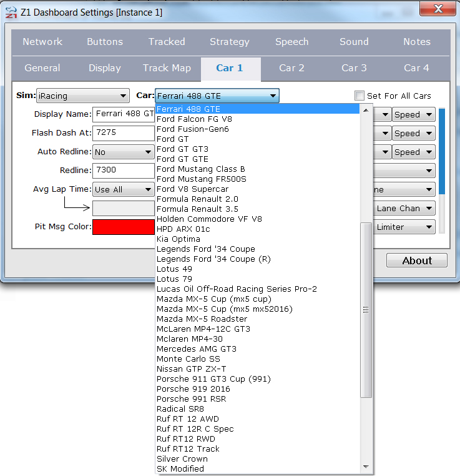Select Ford Fusion-Gen6 in the list

point(257,129)
